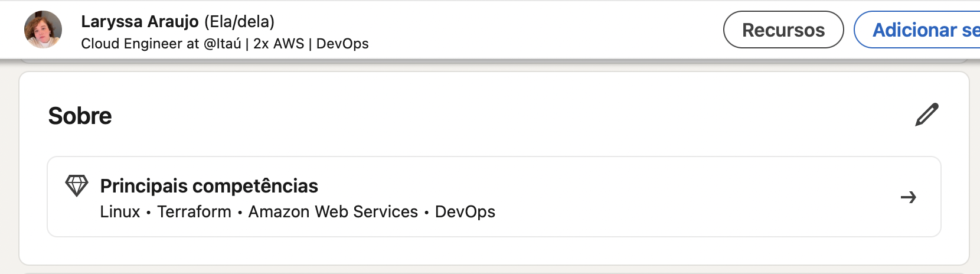The height and width of the screenshot is (274, 980).
Task: Click the (Ela/dela) pronouns label
Action: [240, 21]
